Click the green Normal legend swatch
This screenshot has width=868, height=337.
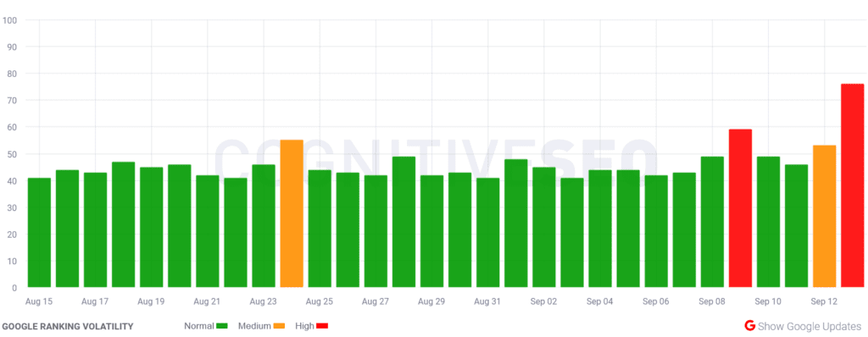point(223,326)
